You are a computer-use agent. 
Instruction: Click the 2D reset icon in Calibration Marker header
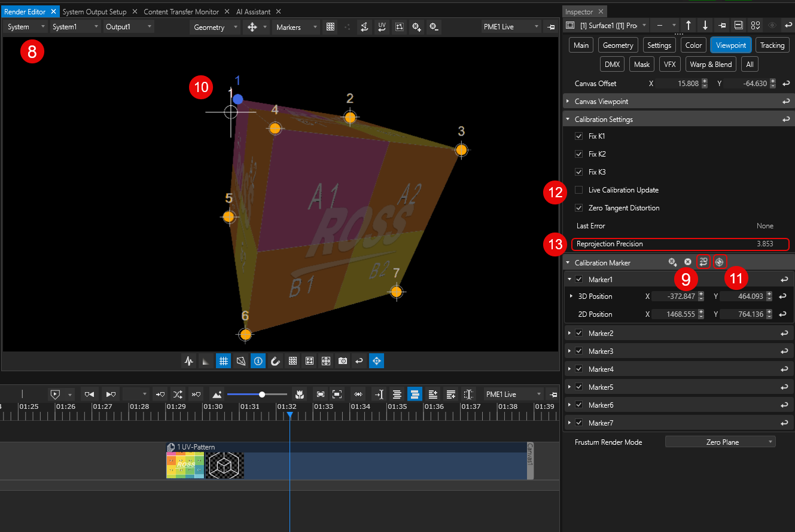pos(703,262)
